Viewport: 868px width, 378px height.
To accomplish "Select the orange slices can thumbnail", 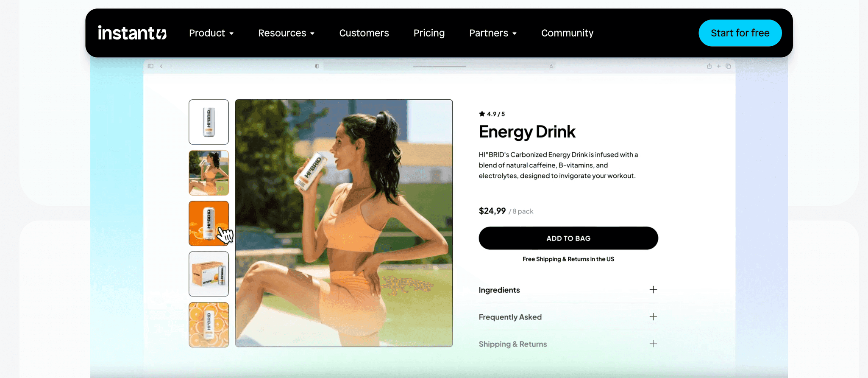I will [209, 325].
